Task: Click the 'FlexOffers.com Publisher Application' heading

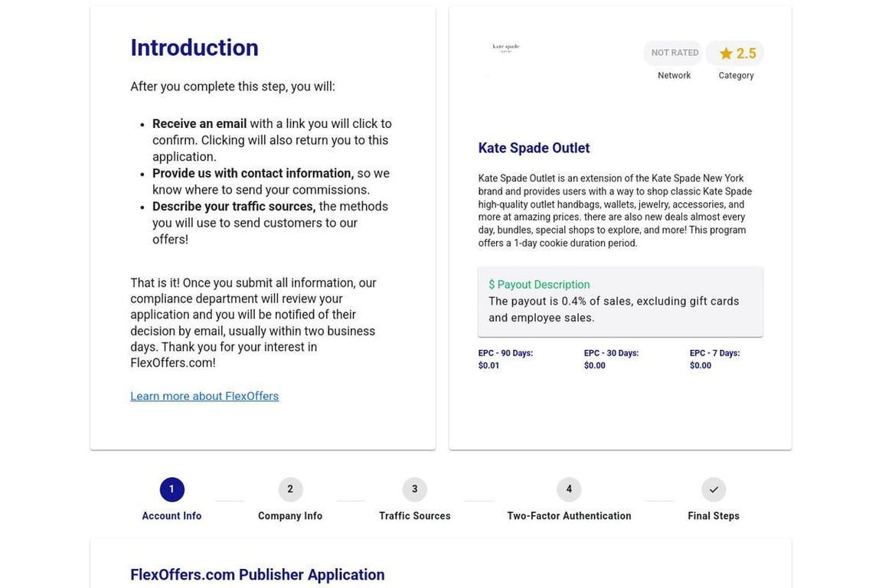Action: click(x=257, y=574)
